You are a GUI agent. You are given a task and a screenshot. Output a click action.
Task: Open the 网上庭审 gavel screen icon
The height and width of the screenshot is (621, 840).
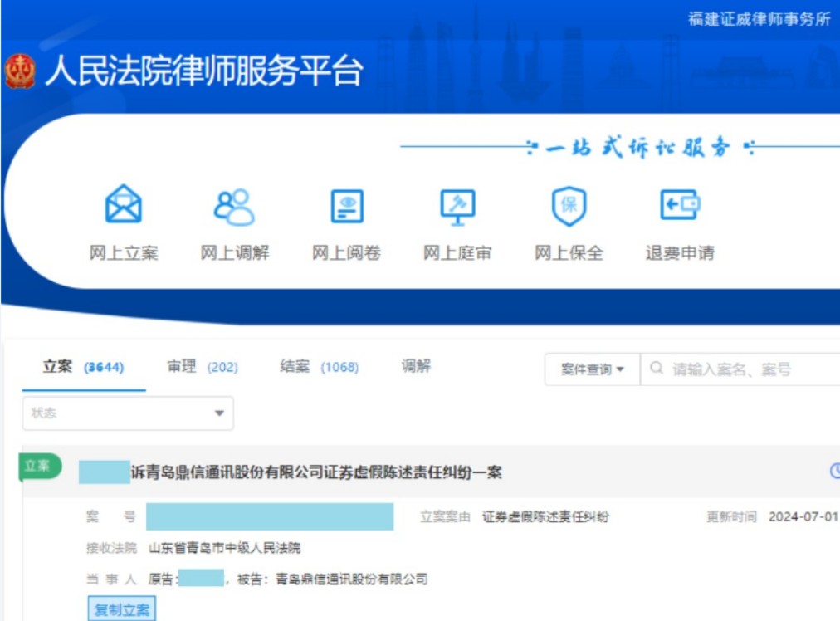pyautogui.click(x=457, y=207)
